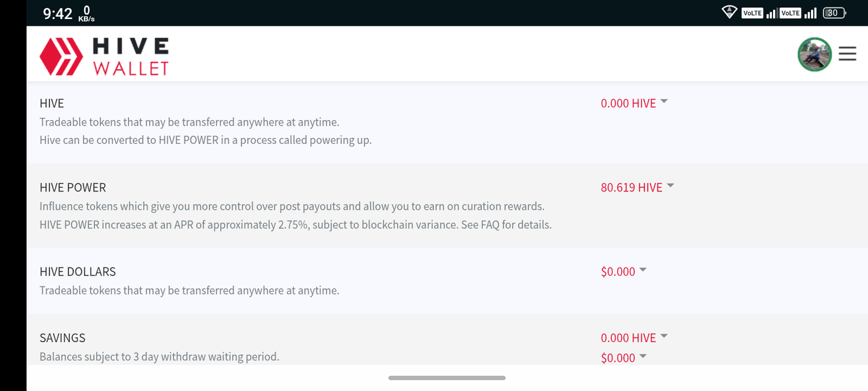Tap the battery indicator icon
Image resolution: width=868 pixels, height=391 pixels.
[x=834, y=12]
